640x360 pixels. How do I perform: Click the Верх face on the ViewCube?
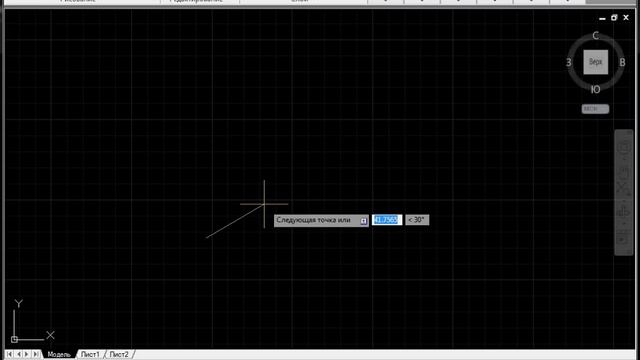coord(596,62)
